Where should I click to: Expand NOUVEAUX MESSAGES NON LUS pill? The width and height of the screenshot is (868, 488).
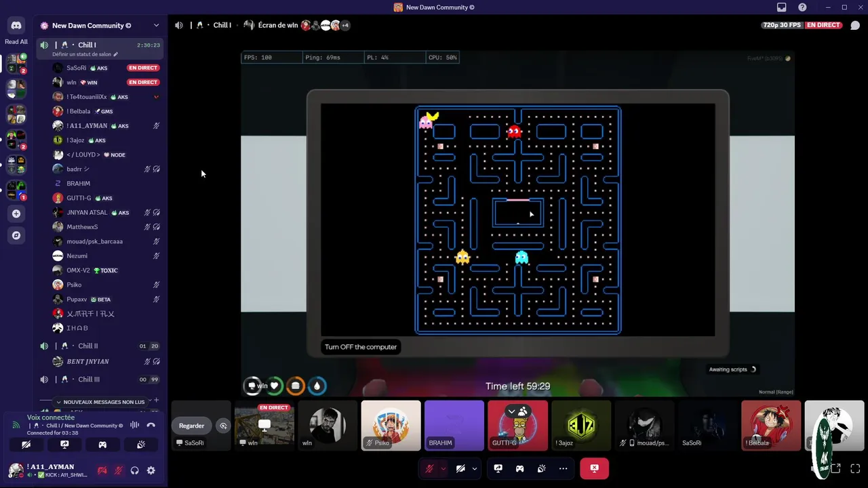coord(100,402)
